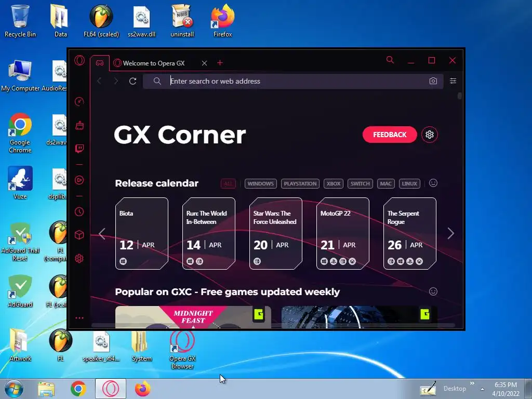Show previous release calendar games

coord(102,233)
